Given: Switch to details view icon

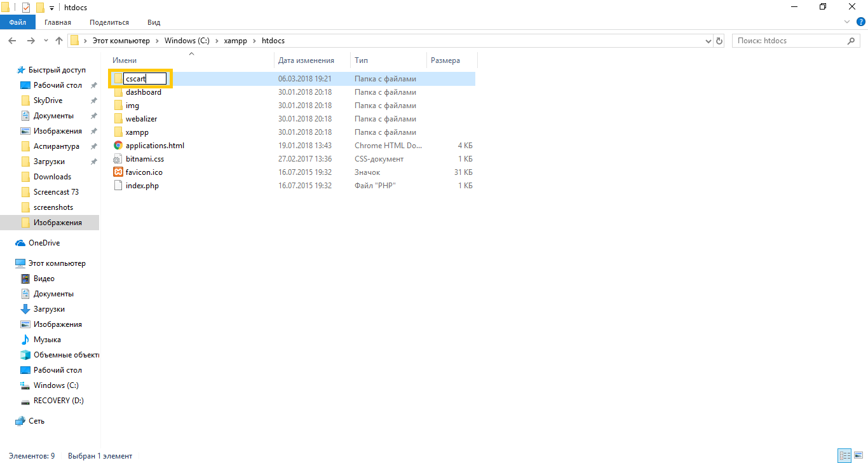Looking at the screenshot, I should tap(844, 455).
